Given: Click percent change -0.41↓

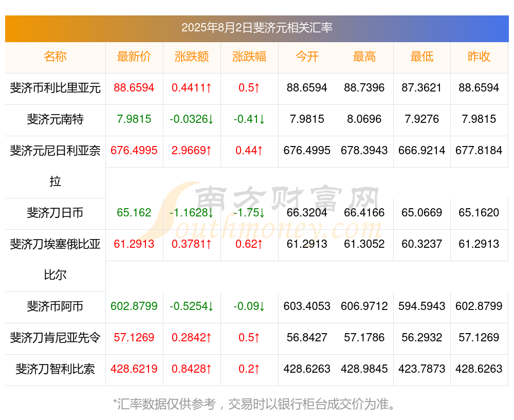Looking at the screenshot, I should [249, 119].
